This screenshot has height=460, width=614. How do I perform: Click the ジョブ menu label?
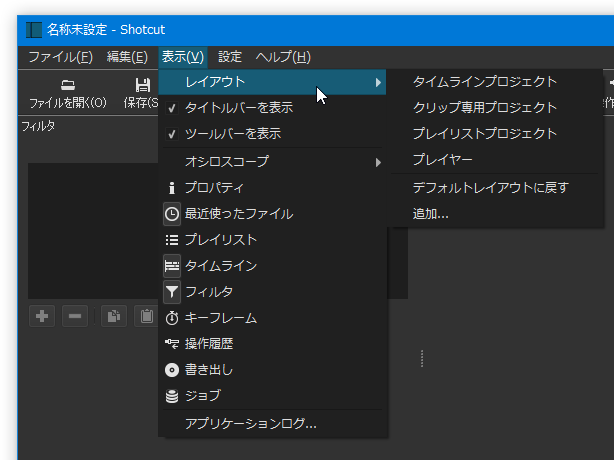[x=203, y=396]
